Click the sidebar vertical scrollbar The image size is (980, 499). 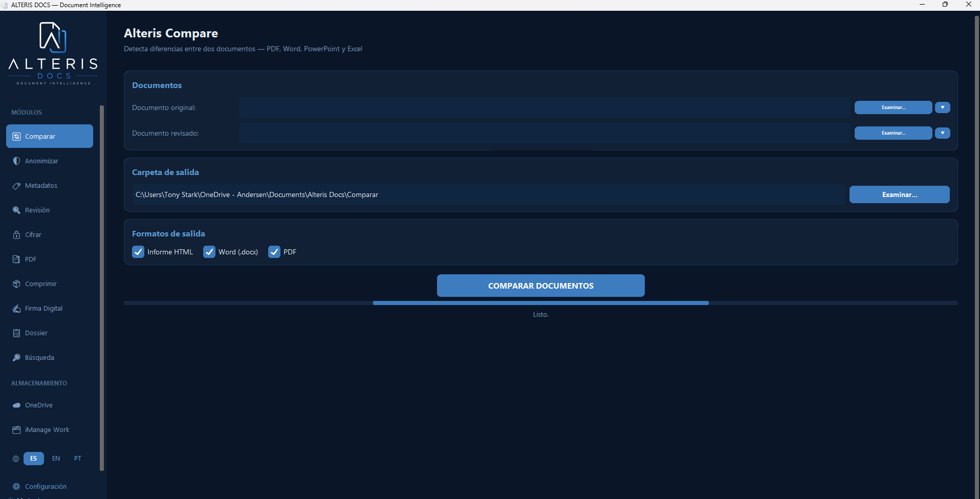[102, 288]
